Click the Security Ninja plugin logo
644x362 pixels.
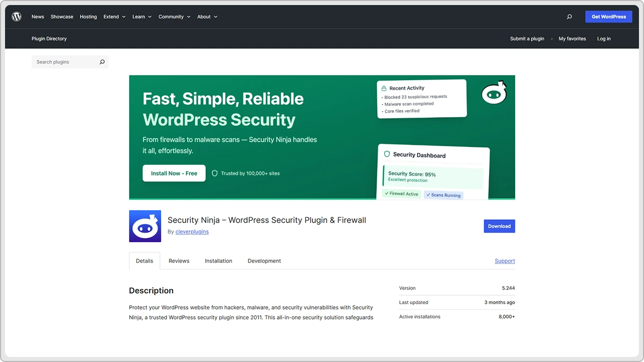pos(145,226)
